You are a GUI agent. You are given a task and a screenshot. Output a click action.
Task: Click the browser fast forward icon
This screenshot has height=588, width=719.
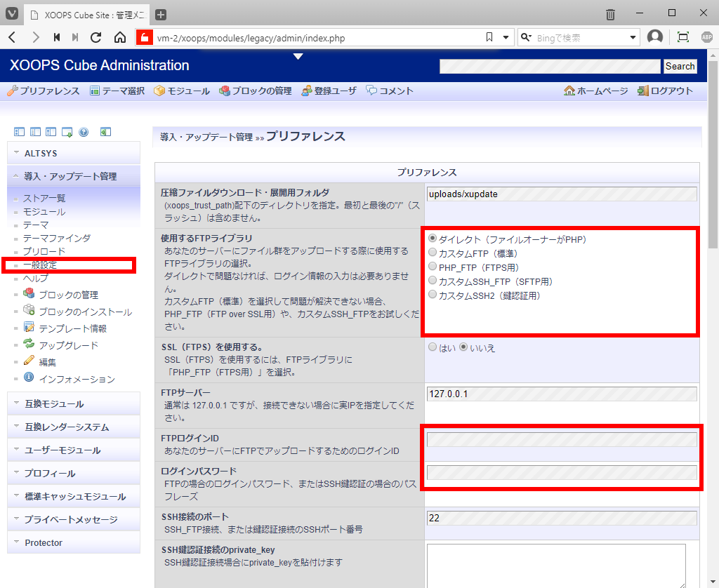(x=75, y=38)
